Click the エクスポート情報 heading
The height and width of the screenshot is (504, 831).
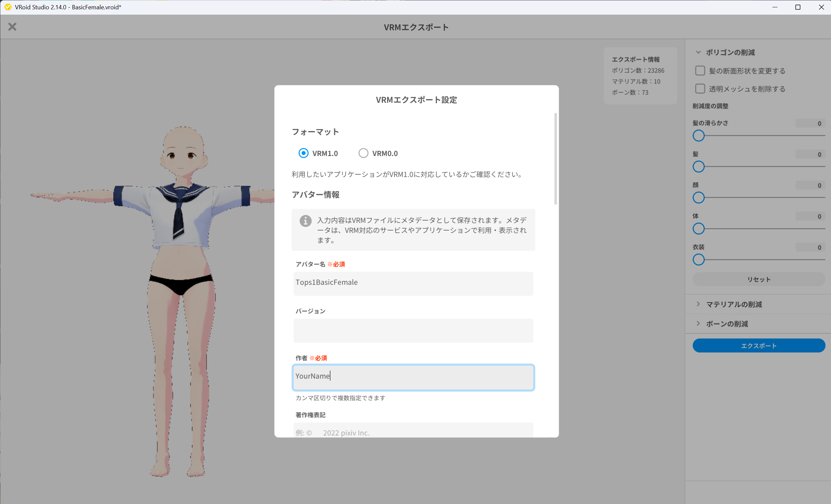[635, 59]
